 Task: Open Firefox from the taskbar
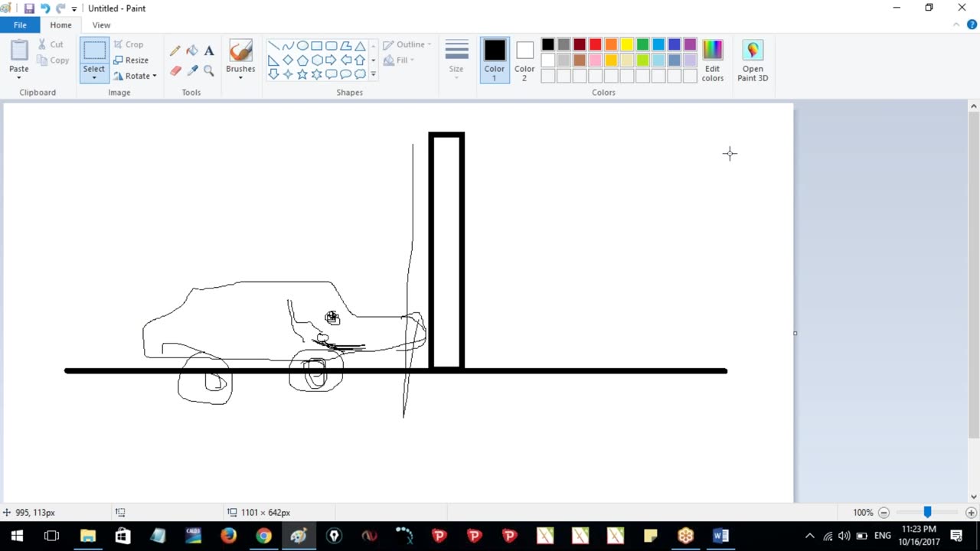[x=228, y=536]
